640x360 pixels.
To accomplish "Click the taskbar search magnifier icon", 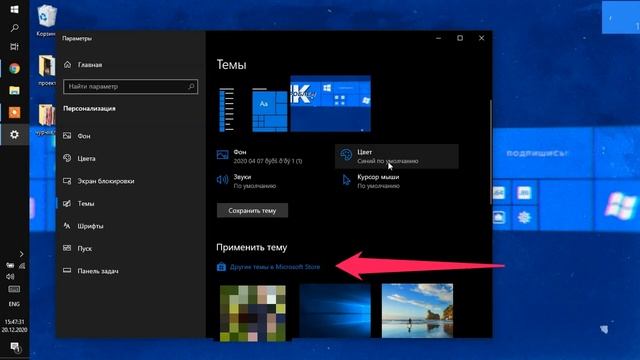I will click(x=14, y=28).
